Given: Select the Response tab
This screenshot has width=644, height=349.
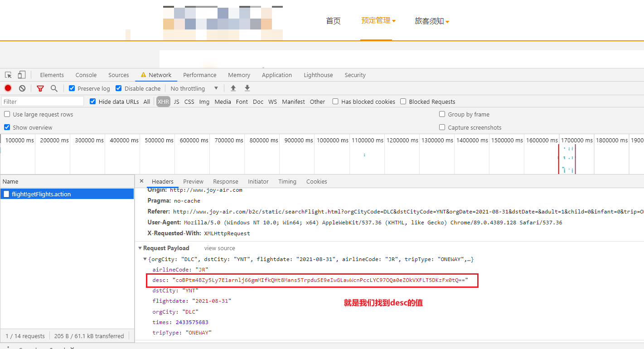Looking at the screenshot, I should click(x=226, y=181).
